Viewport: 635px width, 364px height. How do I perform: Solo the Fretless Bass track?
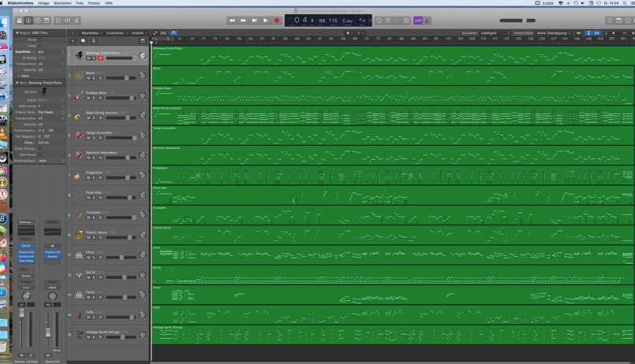(94, 98)
